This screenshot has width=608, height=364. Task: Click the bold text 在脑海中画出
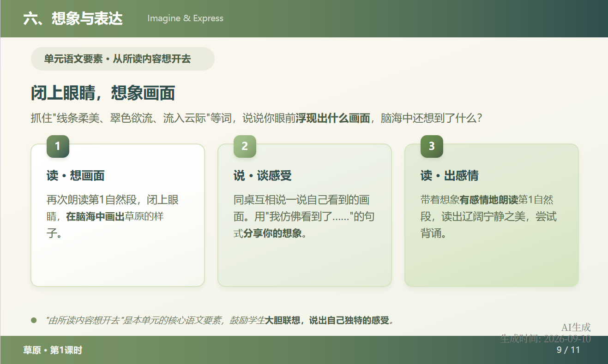[95, 217]
